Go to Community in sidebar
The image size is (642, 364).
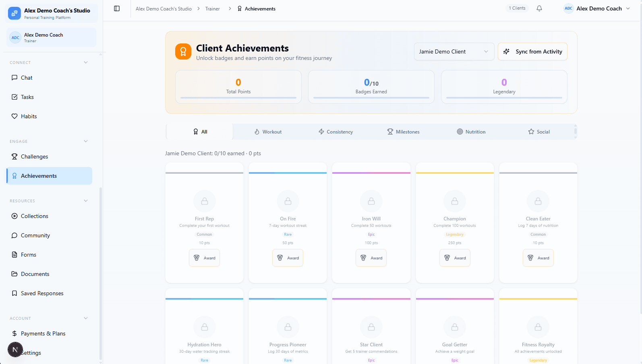50,235
